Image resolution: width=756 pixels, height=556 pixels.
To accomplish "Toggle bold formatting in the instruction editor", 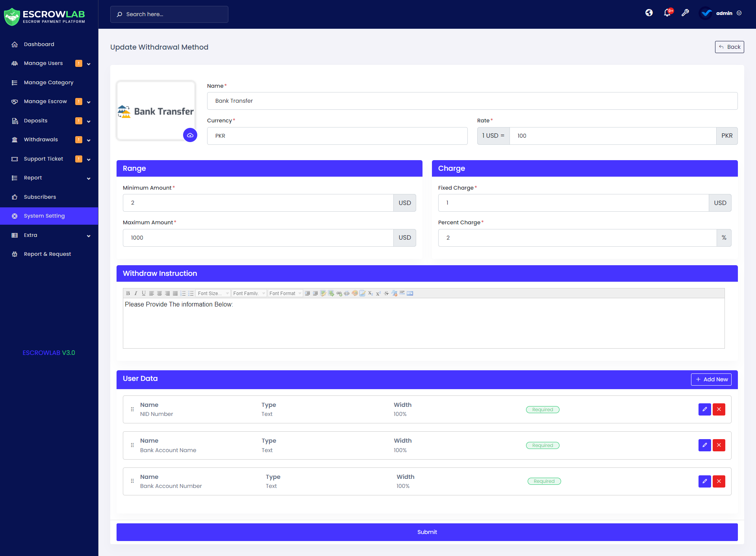I will coord(128,293).
